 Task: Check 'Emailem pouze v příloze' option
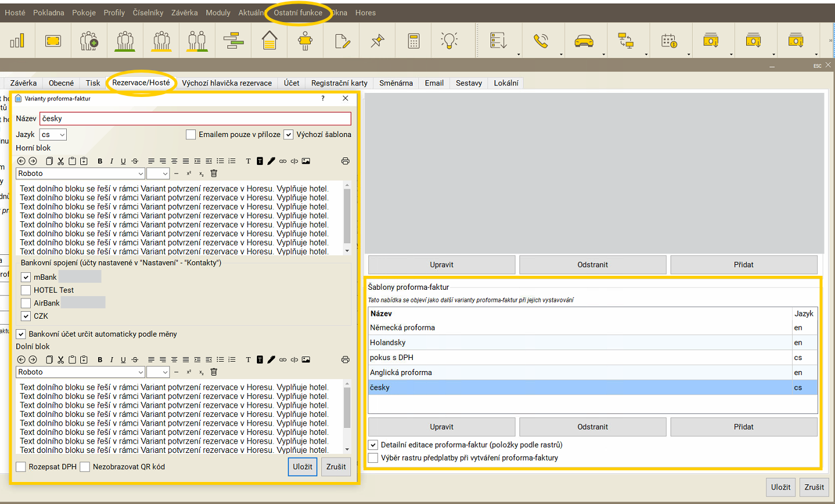pyautogui.click(x=191, y=135)
